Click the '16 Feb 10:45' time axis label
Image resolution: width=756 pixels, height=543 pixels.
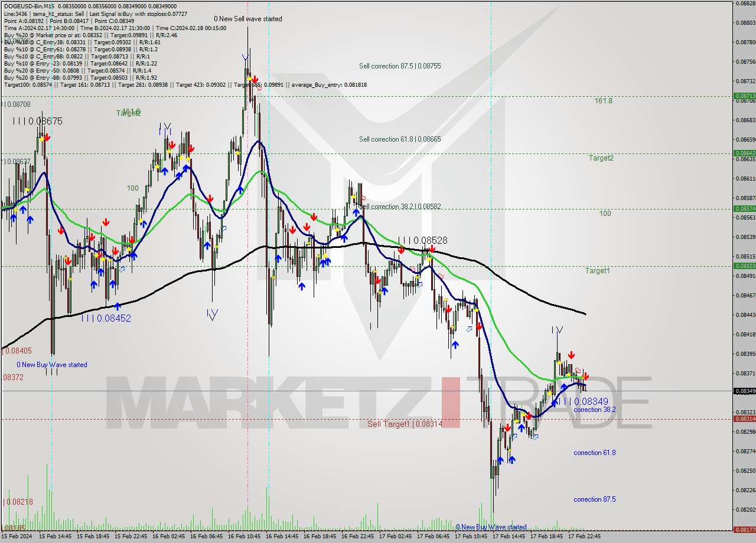coord(244,537)
